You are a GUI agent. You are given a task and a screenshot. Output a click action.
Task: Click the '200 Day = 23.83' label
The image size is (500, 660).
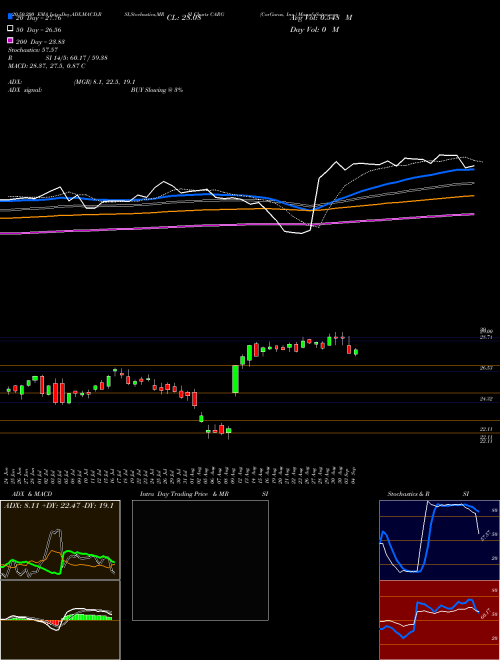40,42
